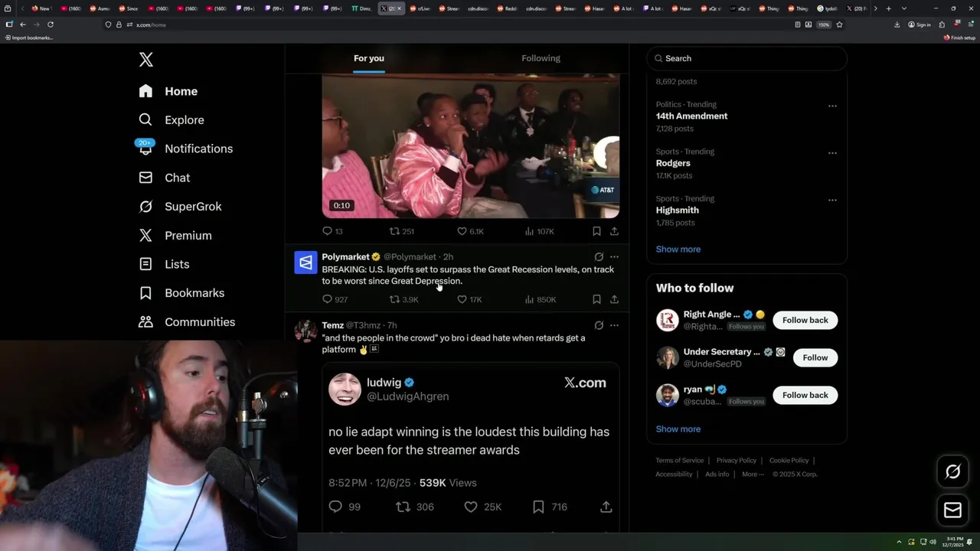Bookmark this page with star icon
The height and width of the screenshot is (551, 980).
[x=839, y=24]
